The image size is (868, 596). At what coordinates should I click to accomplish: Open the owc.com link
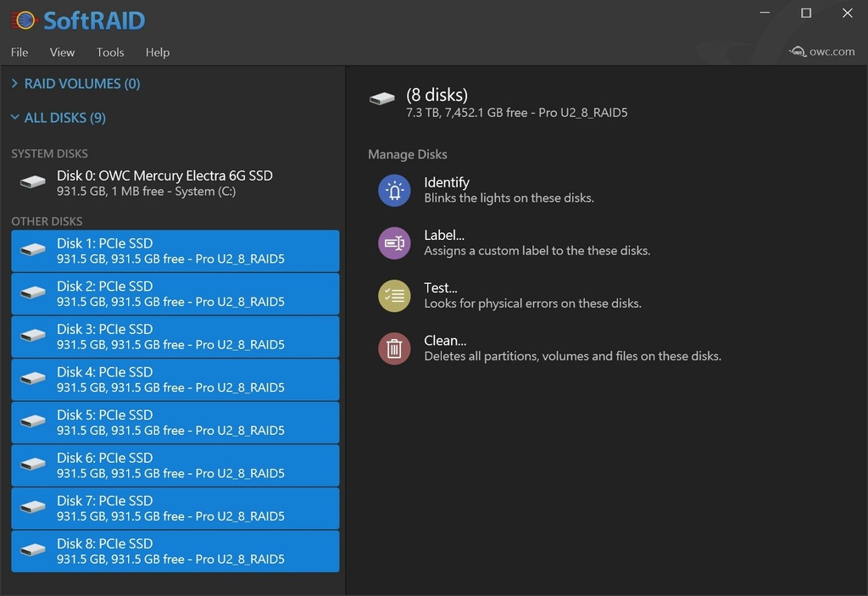[x=822, y=52]
